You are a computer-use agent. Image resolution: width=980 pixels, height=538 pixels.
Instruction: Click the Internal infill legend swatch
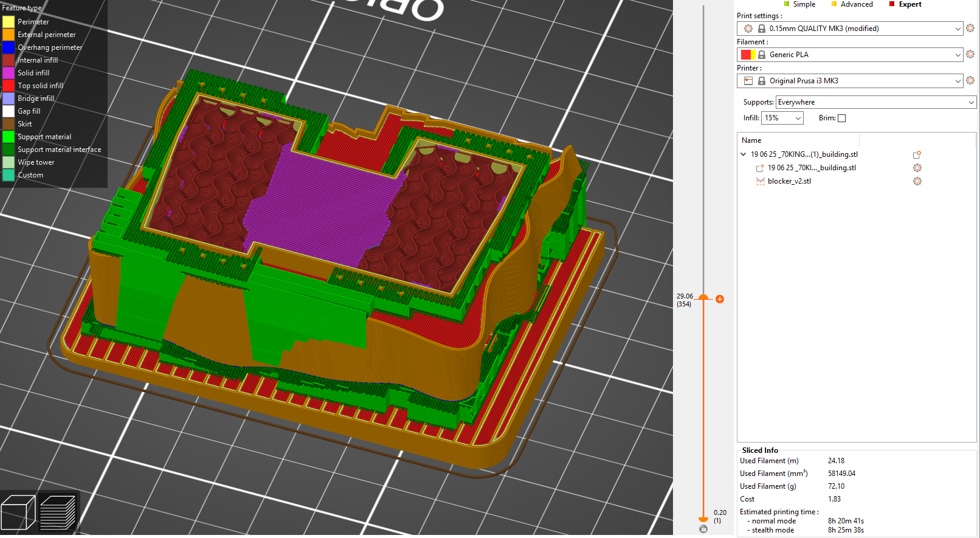(x=9, y=60)
